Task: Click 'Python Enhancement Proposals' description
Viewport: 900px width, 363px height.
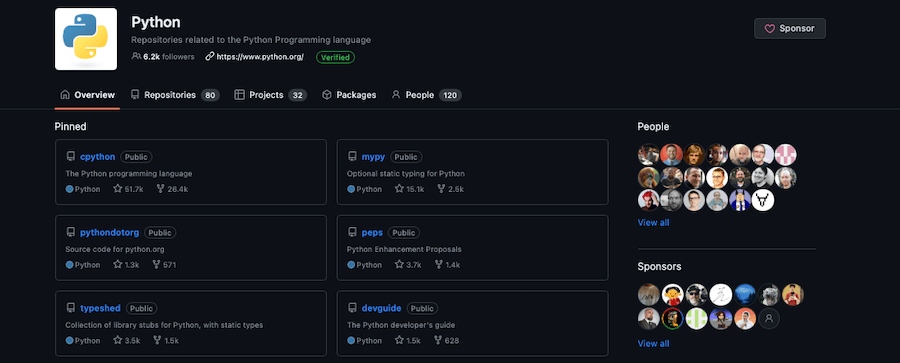Action: click(404, 249)
